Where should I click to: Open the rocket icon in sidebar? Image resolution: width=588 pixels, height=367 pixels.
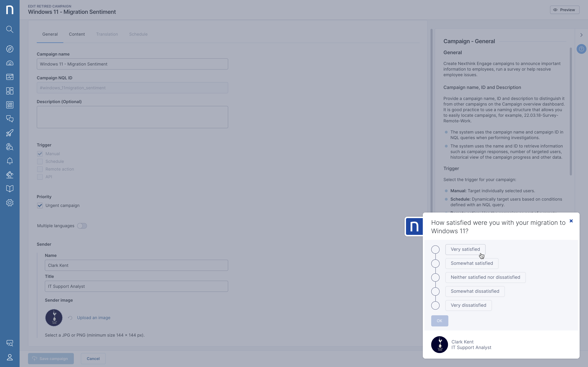pos(10,133)
